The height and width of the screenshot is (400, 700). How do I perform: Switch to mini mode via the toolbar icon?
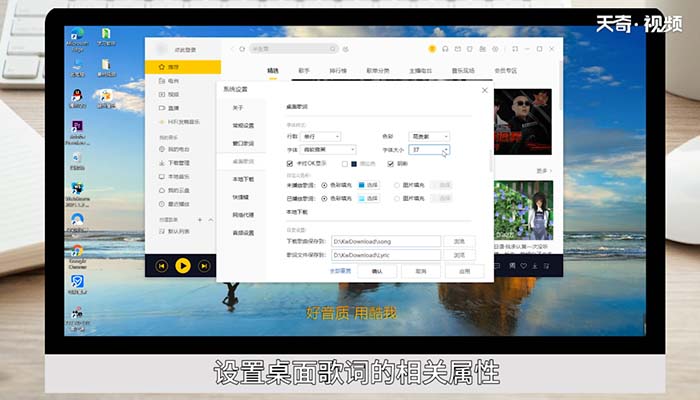tap(515, 49)
